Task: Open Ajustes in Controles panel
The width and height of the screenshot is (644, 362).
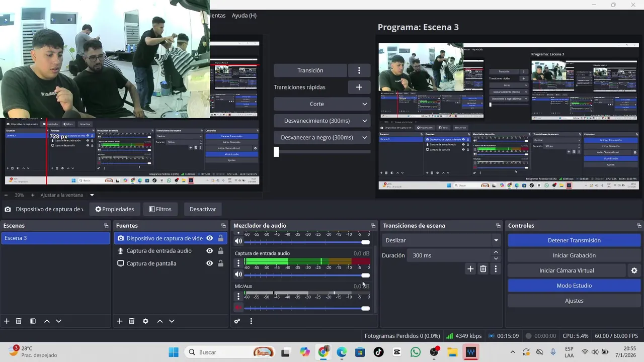Action: click(x=574, y=301)
